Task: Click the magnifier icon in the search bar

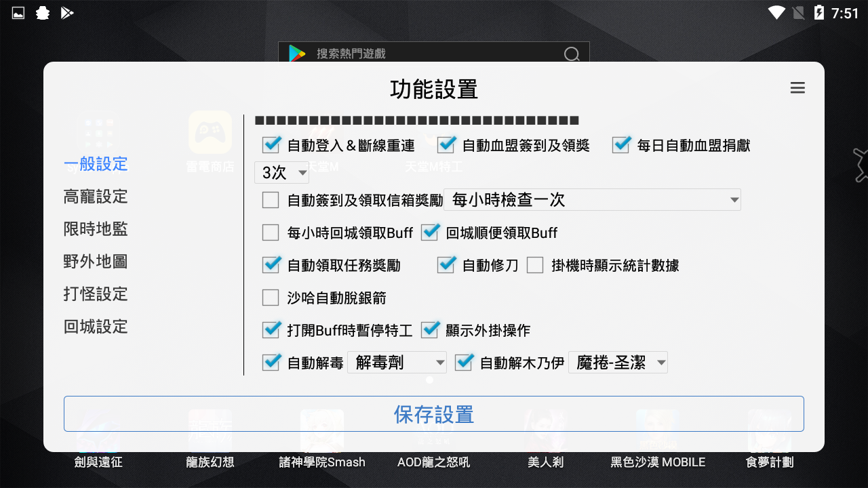Action: tap(572, 54)
